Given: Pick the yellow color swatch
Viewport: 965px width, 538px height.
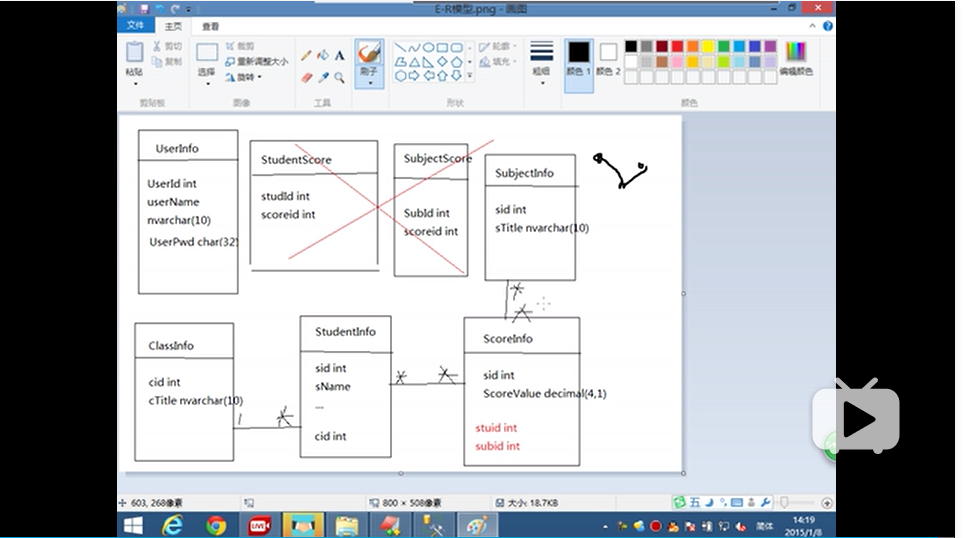Looking at the screenshot, I should tap(708, 47).
